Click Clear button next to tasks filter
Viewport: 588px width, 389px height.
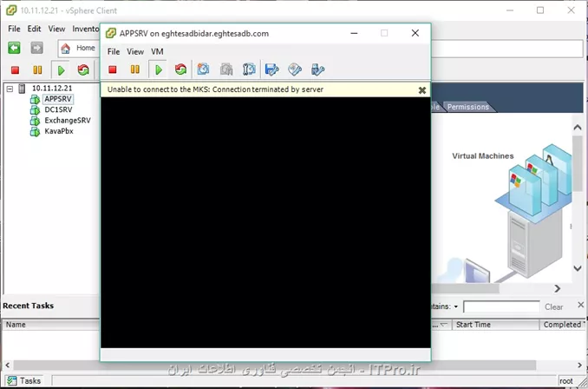coord(554,307)
